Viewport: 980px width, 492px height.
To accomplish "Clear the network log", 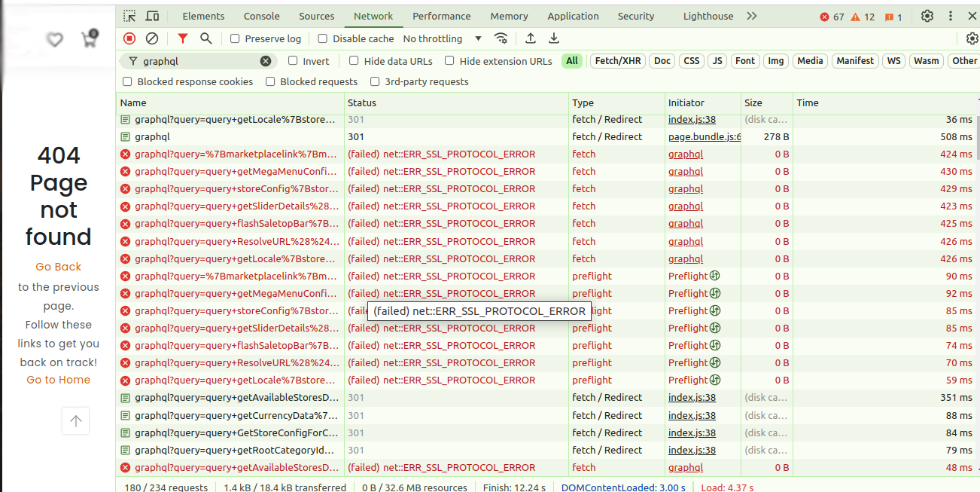I will [x=152, y=38].
